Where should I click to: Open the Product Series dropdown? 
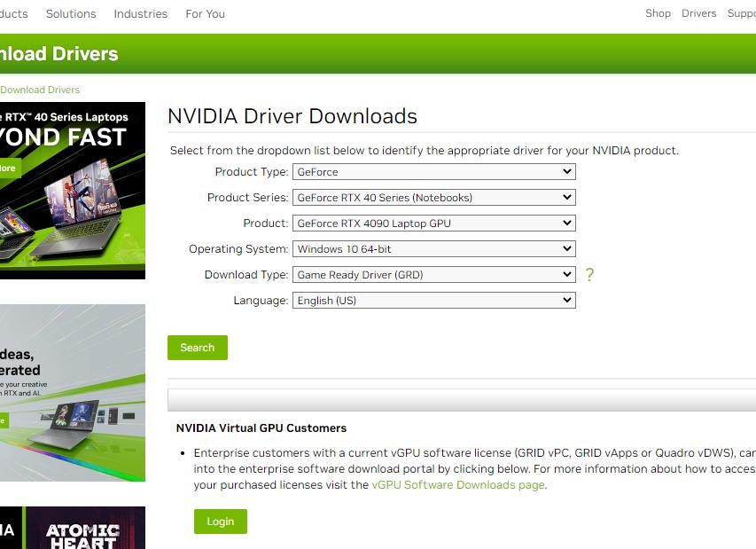[434, 197]
